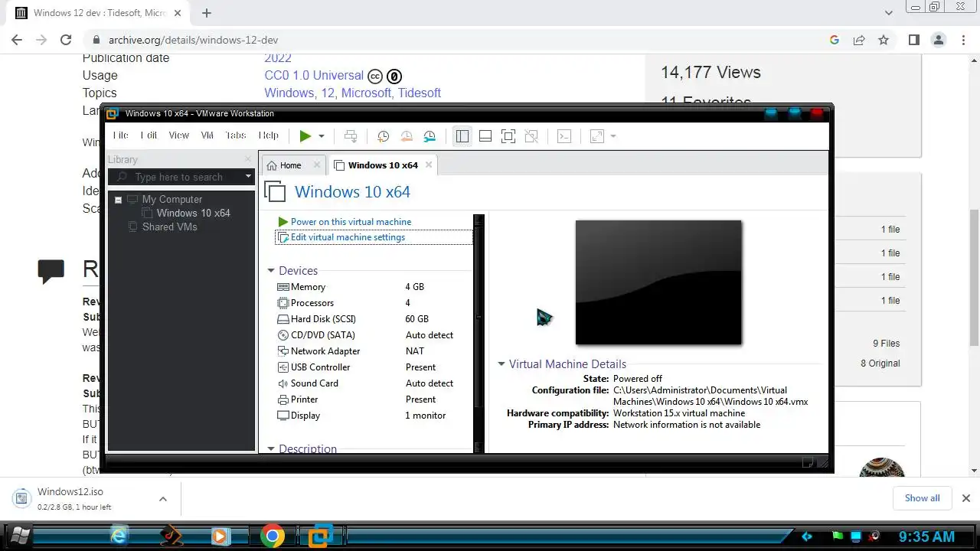Open the library search dropdown arrow
The image size is (980, 551).
point(248,177)
